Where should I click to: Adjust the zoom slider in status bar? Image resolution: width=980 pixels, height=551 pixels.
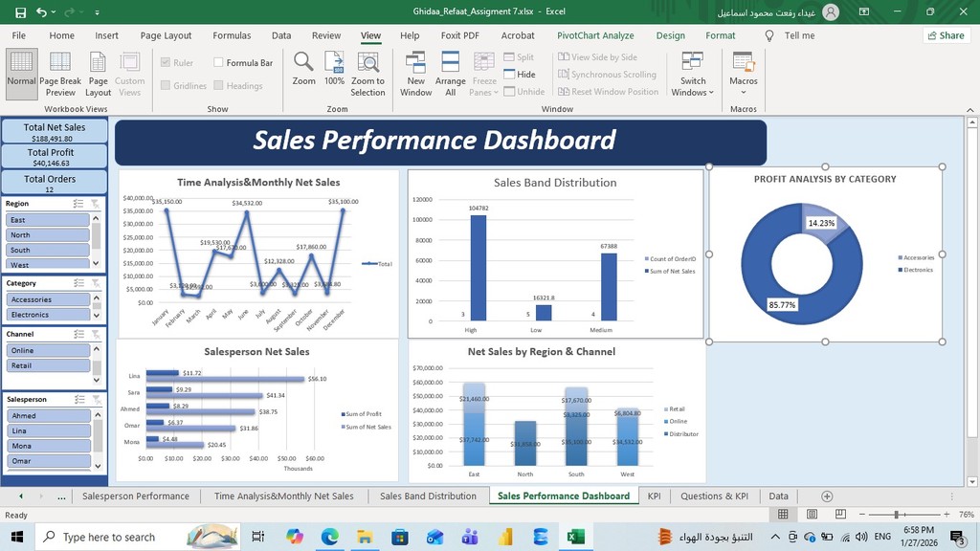[x=896, y=515]
